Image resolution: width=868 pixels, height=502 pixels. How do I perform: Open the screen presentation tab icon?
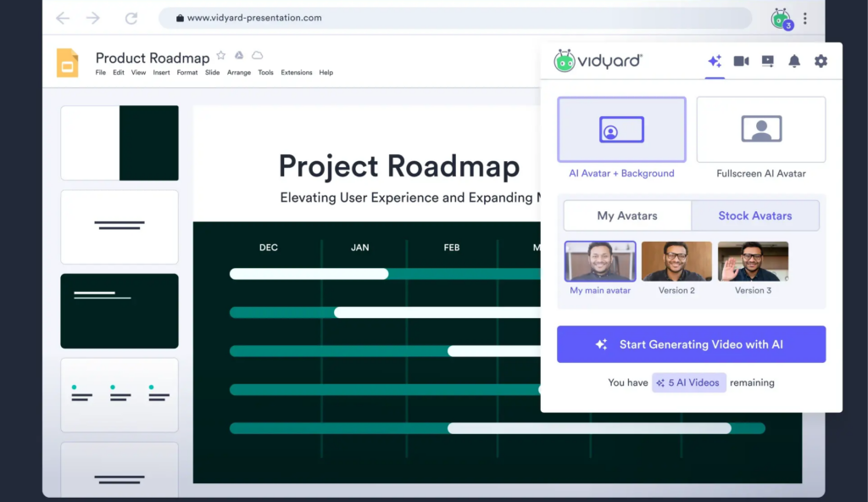(768, 61)
